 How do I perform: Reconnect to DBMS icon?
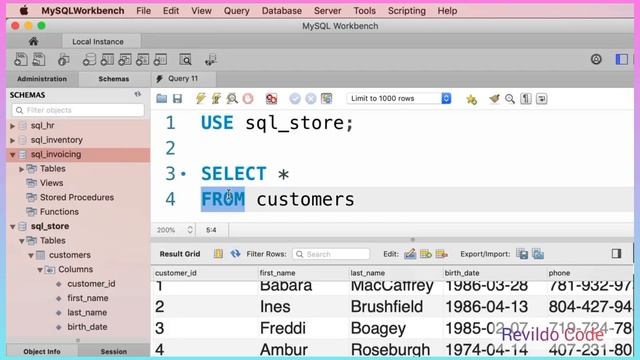coord(211,60)
